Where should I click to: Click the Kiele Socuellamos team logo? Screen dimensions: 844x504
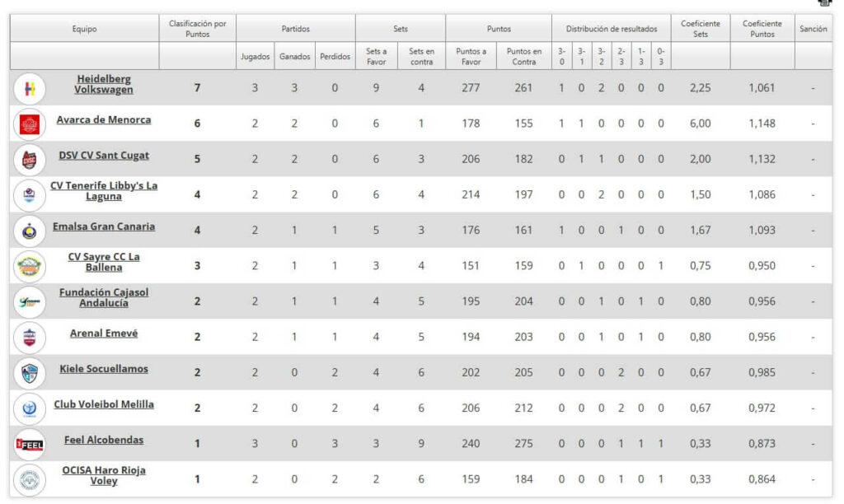pyautogui.click(x=29, y=372)
